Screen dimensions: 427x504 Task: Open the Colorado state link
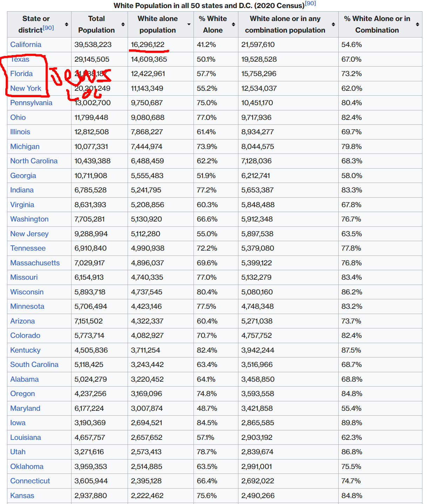coord(25,335)
